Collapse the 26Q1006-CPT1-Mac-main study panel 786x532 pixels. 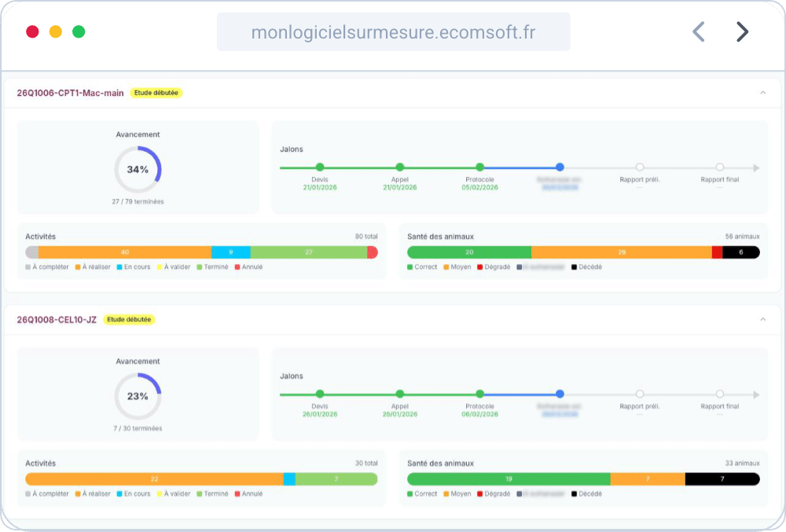(762, 93)
